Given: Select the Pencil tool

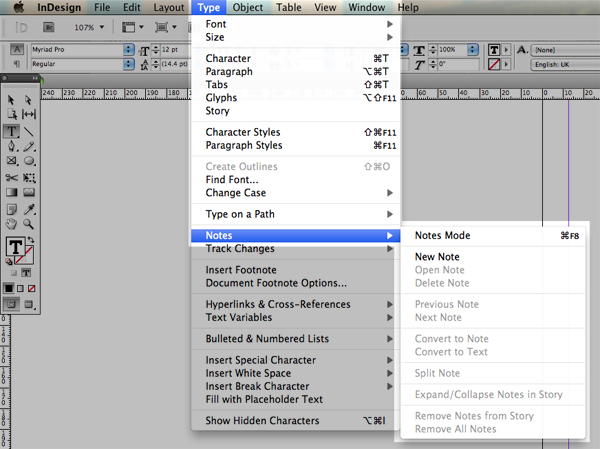Looking at the screenshot, I should 29,146.
